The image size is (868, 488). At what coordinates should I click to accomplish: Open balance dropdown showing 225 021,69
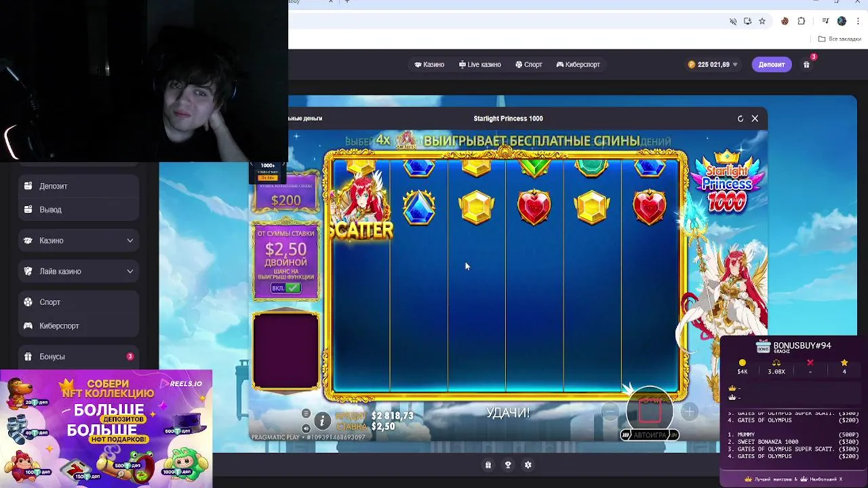(713, 64)
